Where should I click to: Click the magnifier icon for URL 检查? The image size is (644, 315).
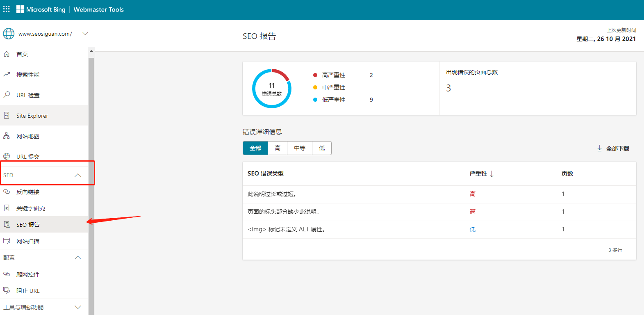[x=7, y=95]
